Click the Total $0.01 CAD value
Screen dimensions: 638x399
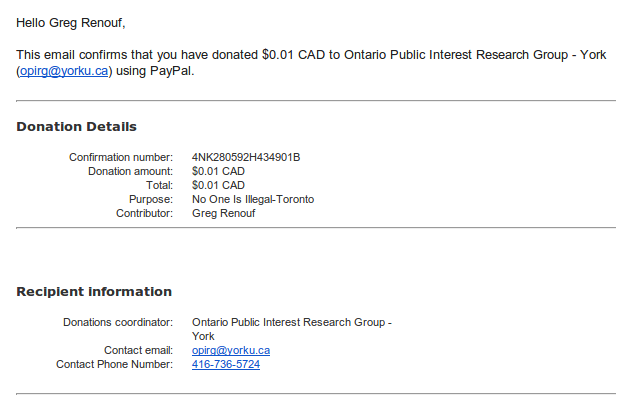point(218,185)
